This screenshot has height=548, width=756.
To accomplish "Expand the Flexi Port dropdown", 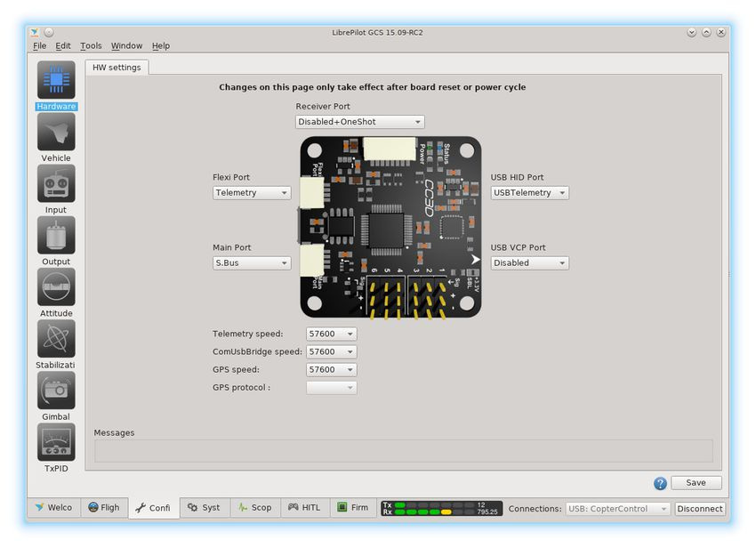I will (252, 193).
